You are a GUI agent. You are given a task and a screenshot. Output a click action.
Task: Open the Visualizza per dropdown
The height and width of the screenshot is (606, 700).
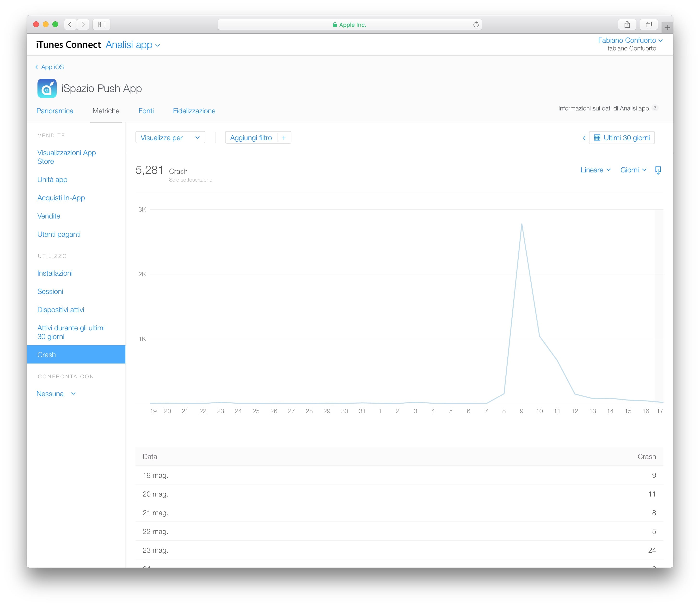click(170, 138)
